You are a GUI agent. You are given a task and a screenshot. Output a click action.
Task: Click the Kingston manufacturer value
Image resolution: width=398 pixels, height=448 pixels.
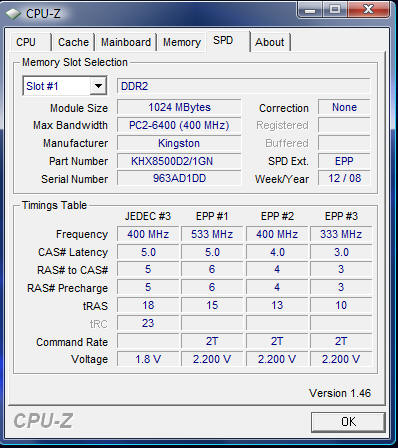click(179, 143)
